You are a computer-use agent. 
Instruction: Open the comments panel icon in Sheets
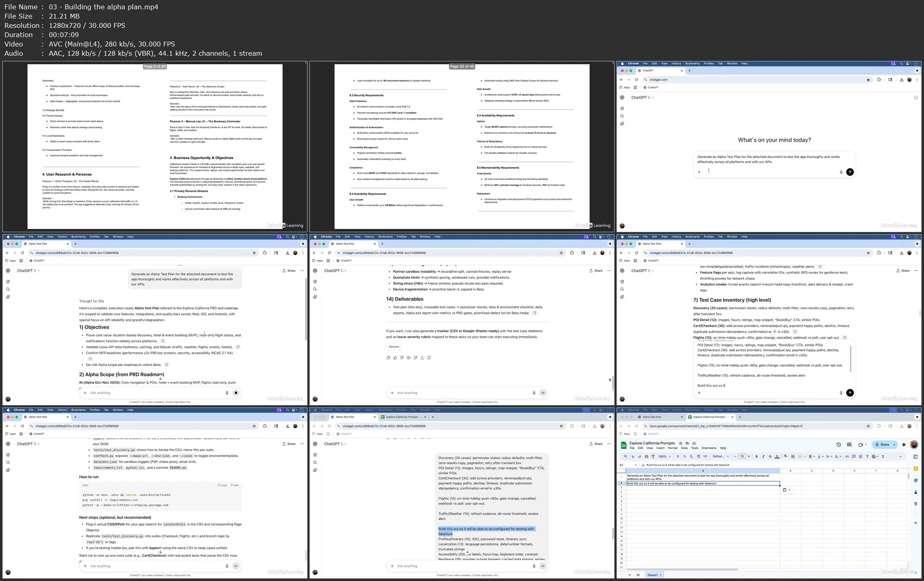point(849,445)
